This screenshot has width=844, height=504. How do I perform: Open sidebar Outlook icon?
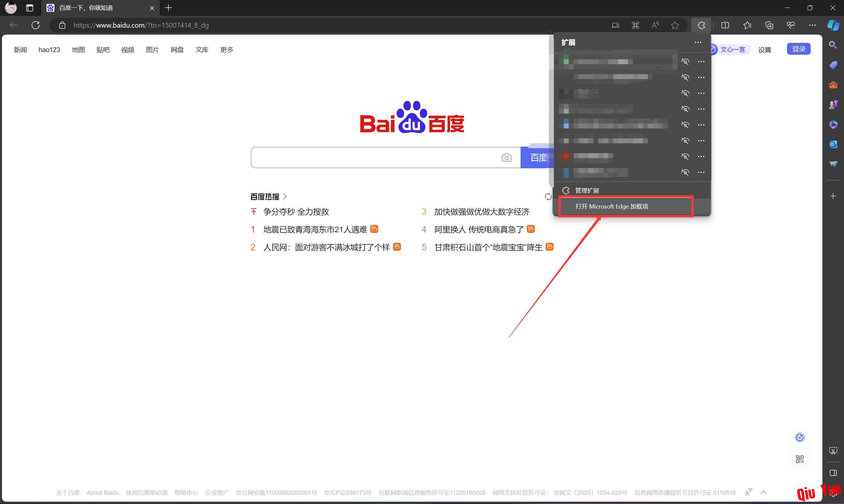pos(833,144)
